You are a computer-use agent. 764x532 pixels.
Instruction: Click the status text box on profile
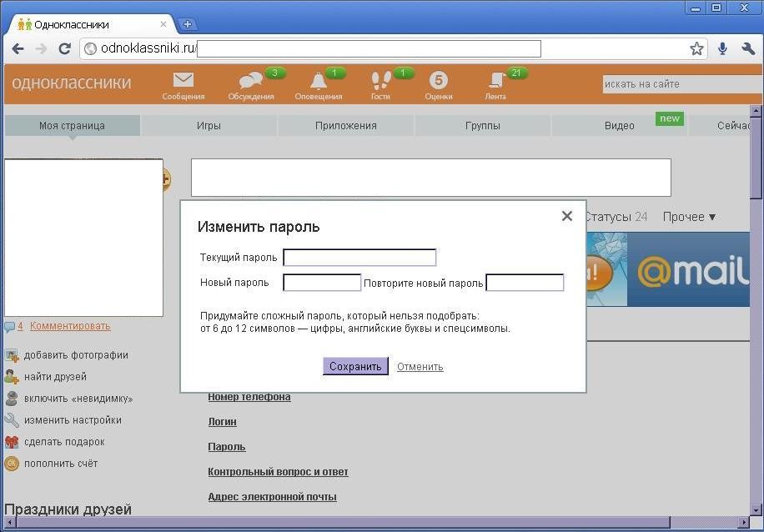431,178
